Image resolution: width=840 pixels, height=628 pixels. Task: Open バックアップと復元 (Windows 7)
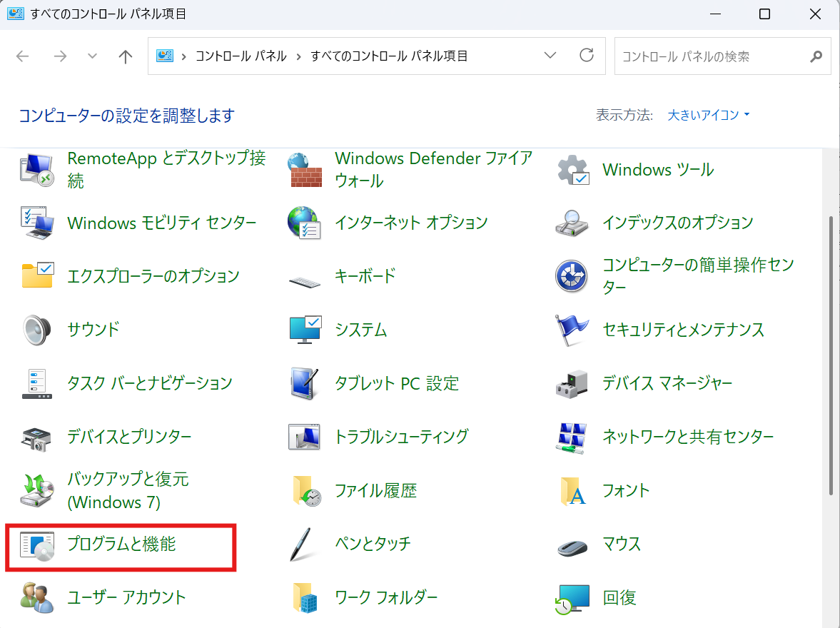(x=127, y=490)
